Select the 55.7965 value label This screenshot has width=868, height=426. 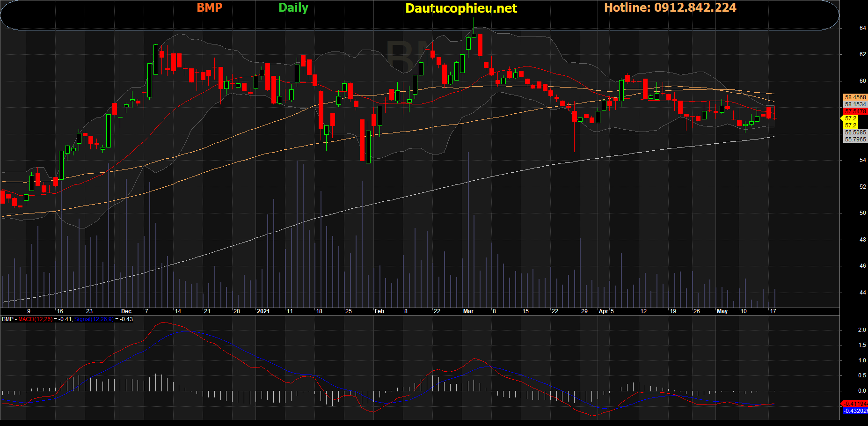(855, 140)
